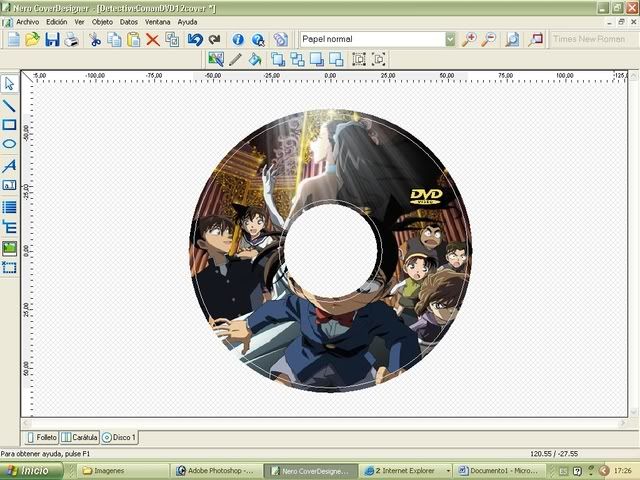Print the cover using the printer icon
The height and width of the screenshot is (480, 640).
71,40
